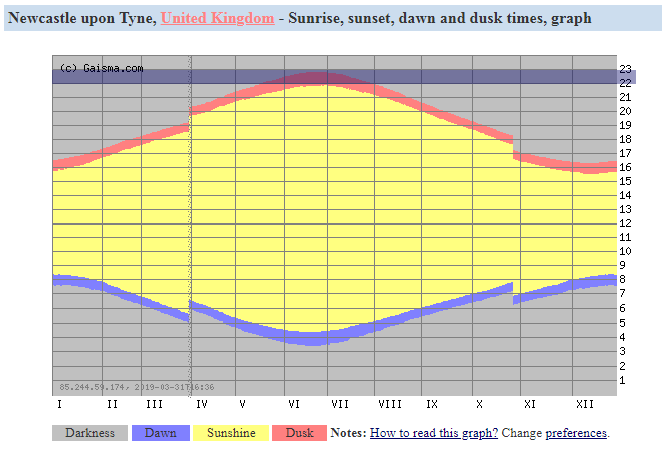Screen dimensions: 662x454
Task: Select the month XII axis label
Action: point(584,404)
